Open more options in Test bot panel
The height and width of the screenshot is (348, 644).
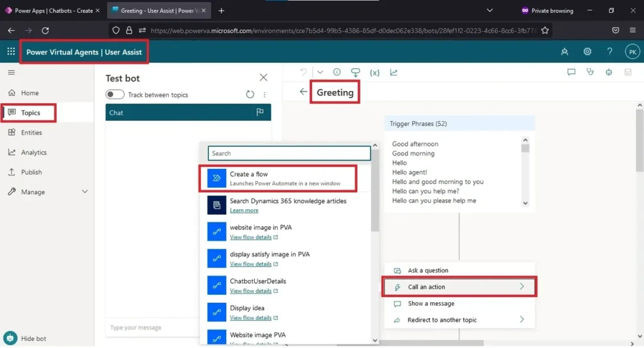[265, 95]
